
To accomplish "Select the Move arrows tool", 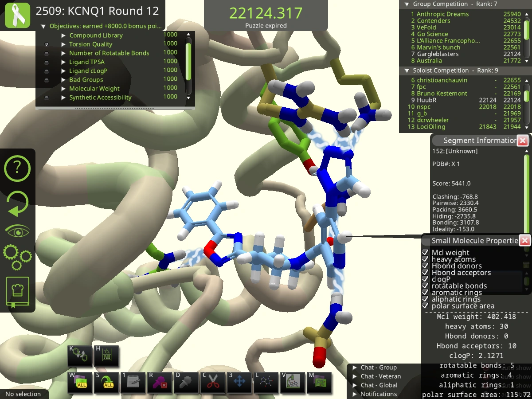I will 239,382.
